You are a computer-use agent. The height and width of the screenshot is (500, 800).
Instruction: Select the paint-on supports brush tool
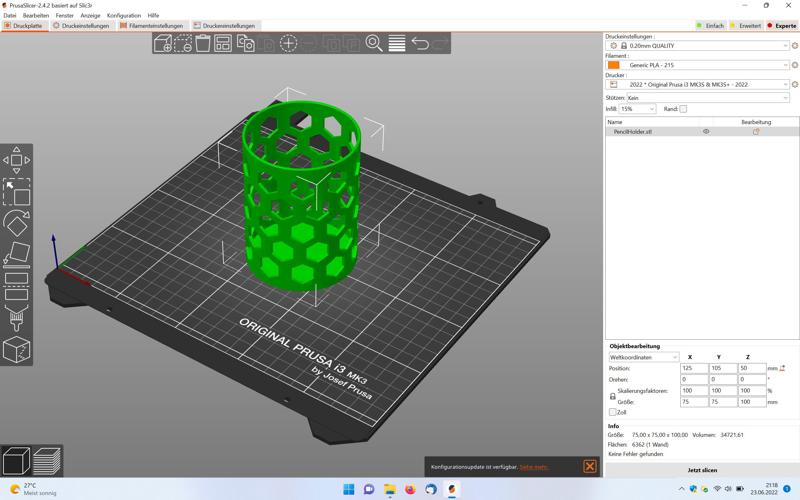pos(16,318)
